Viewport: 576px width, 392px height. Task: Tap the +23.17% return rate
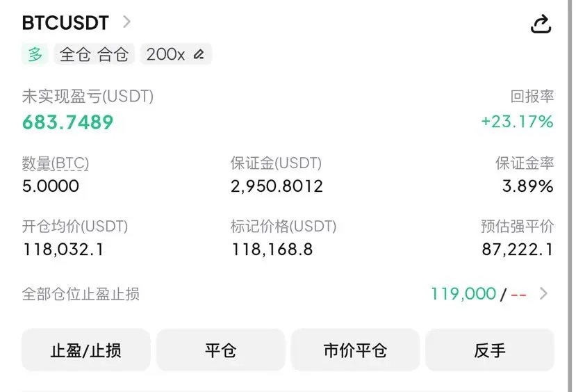(517, 122)
